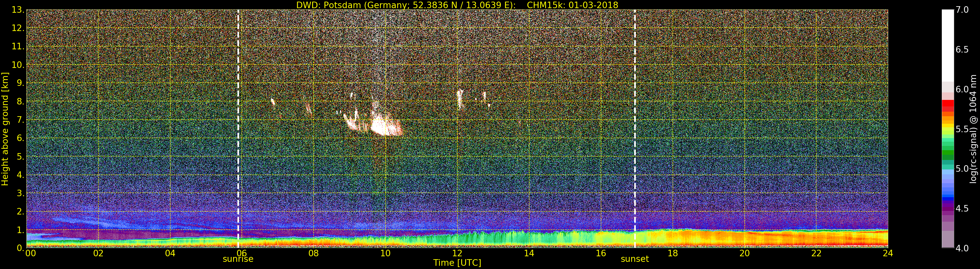
Task: Select the white dashed sunset marker line
Action: 635,129
